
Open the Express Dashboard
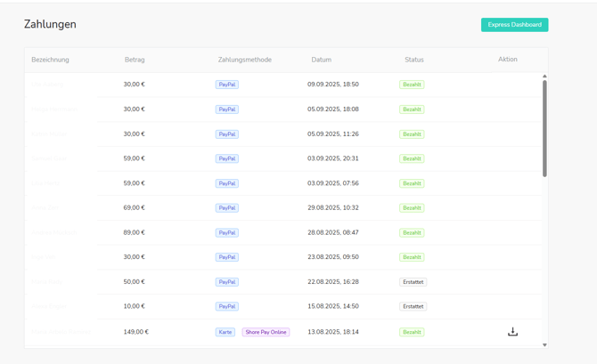click(514, 25)
